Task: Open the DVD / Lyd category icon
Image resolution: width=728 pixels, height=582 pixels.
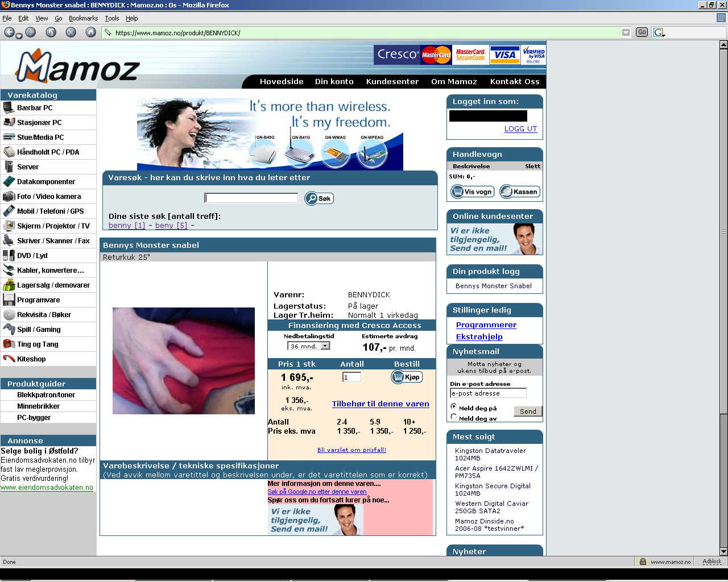Action: [9, 255]
